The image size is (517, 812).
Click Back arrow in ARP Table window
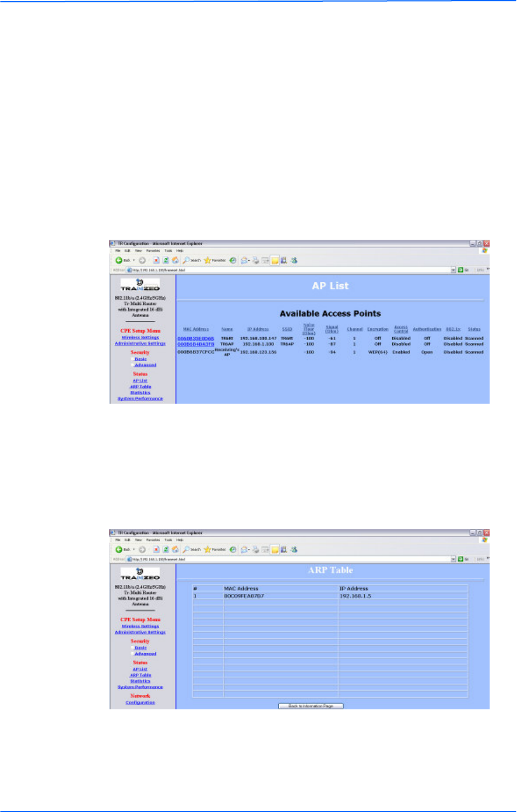[119, 549]
